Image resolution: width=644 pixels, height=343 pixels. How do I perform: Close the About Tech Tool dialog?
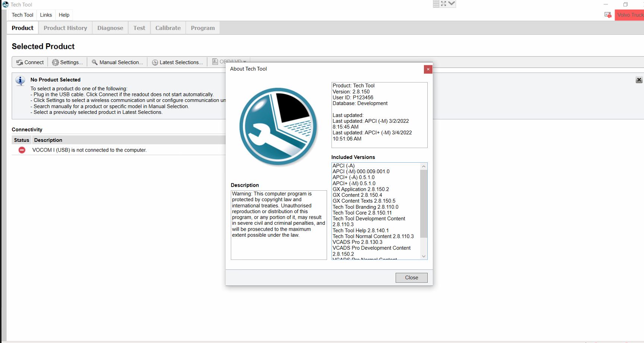coord(428,69)
